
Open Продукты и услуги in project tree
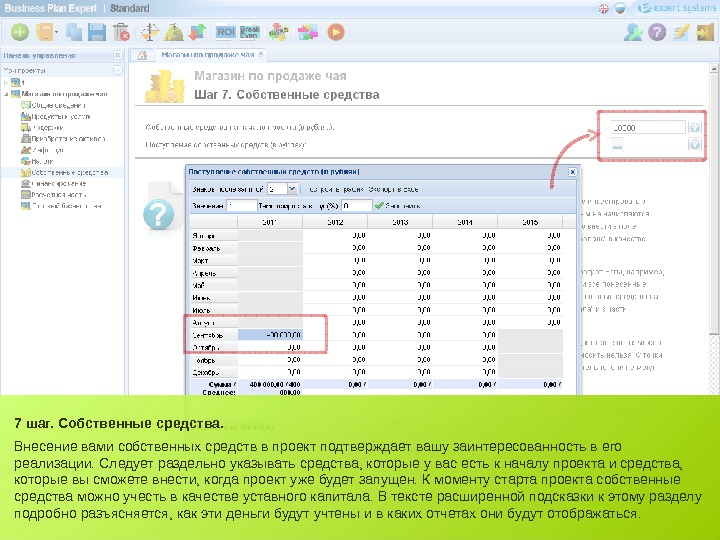click(56, 116)
